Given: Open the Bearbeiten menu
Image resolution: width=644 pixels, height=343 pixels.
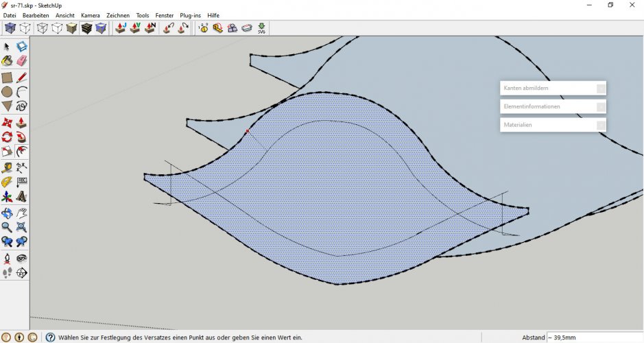Looking at the screenshot, I should click(x=36, y=15).
